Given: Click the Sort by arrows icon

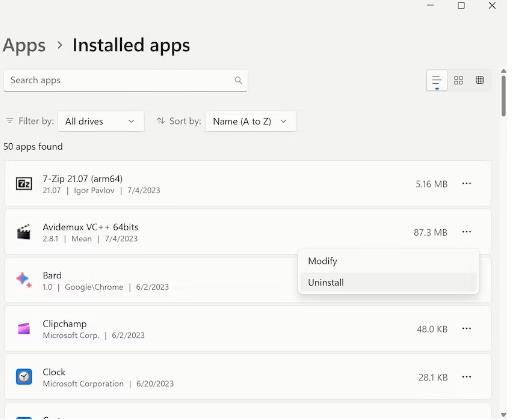Looking at the screenshot, I should tap(161, 121).
